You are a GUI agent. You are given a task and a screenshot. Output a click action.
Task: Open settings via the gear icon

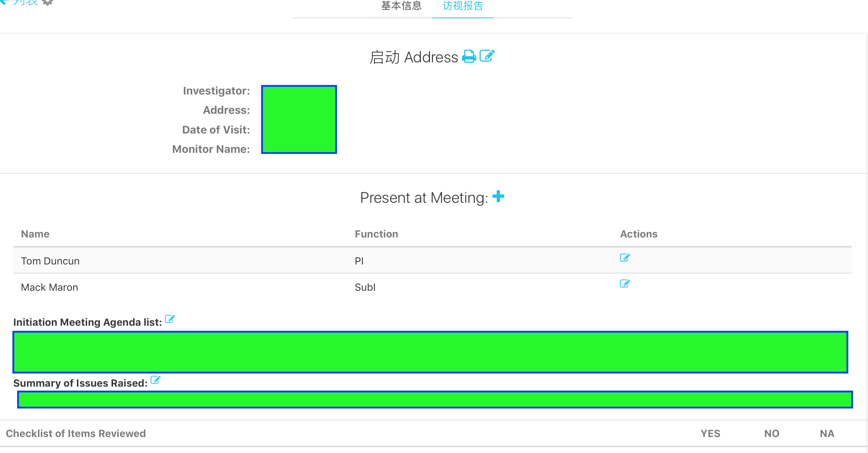[x=48, y=2]
